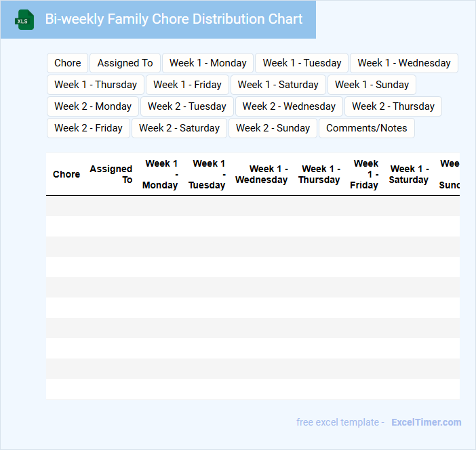The image size is (476, 450).
Task: Select the Chore tag button
Action: (67, 63)
